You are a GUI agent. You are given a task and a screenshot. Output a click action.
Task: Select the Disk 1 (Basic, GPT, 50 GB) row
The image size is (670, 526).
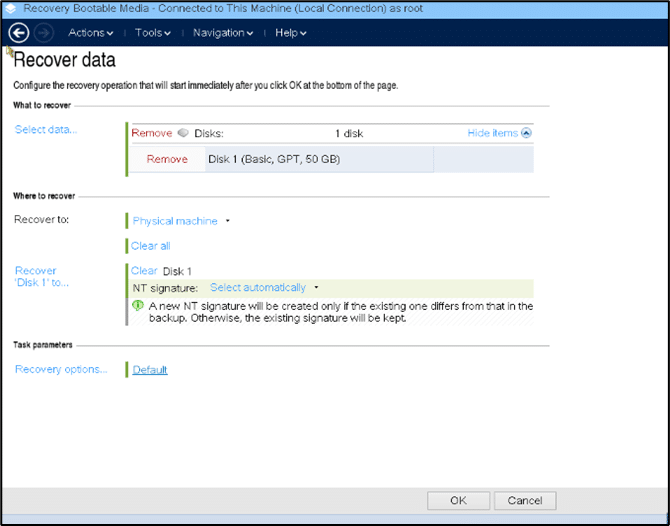(331, 159)
